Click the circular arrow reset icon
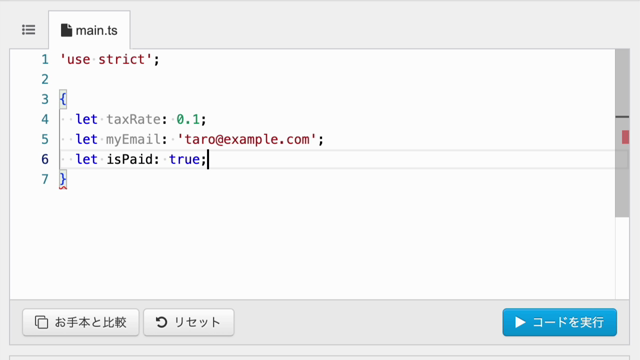The width and height of the screenshot is (640, 360). [x=162, y=322]
